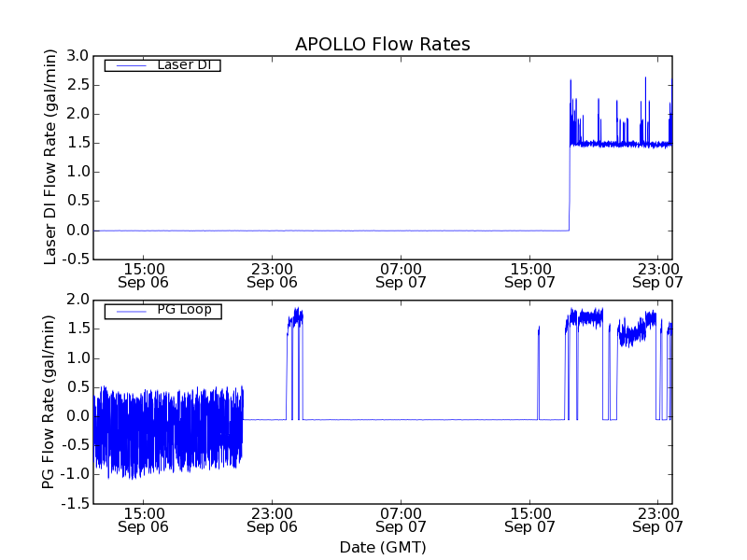Click the -0.5 tick on the PG Flow y-axis
The image size is (747, 560).
[x=76, y=445]
